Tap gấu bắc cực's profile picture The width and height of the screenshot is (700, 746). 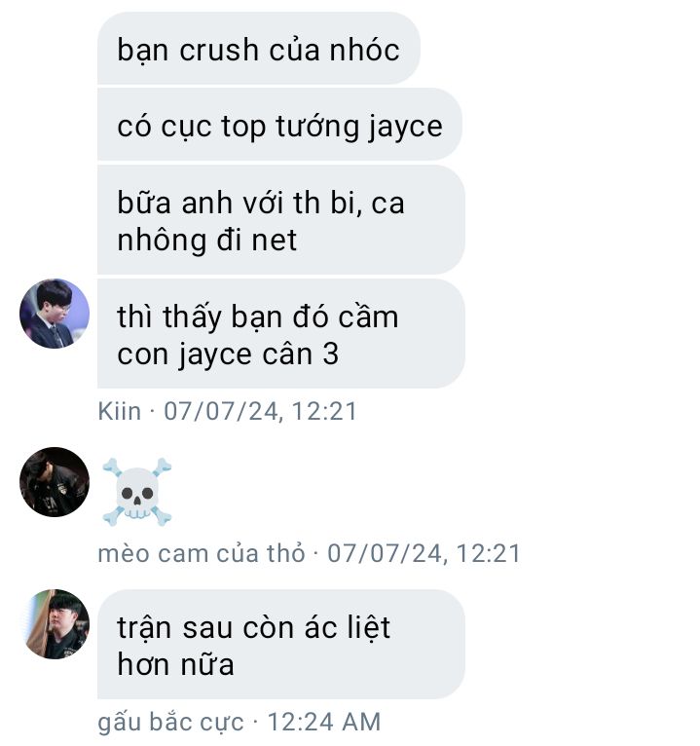[x=56, y=624]
